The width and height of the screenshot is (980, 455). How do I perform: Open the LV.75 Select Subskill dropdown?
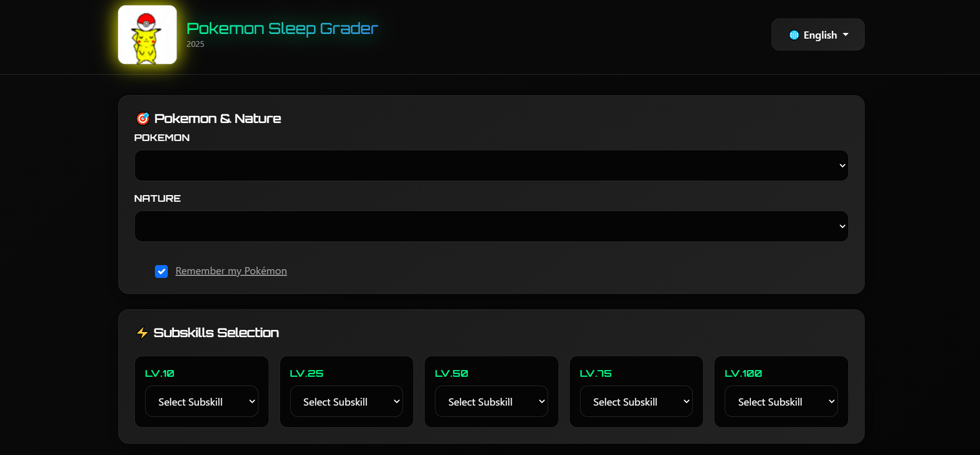point(636,401)
